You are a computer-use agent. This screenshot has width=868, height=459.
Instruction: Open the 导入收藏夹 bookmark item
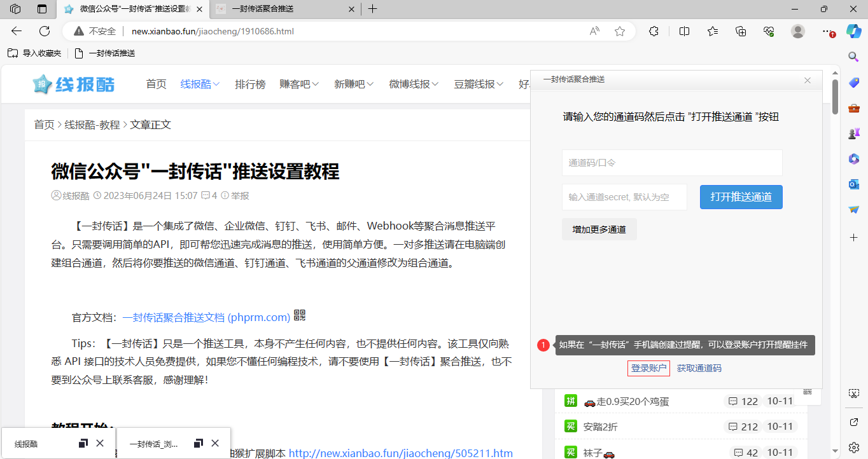(x=34, y=53)
